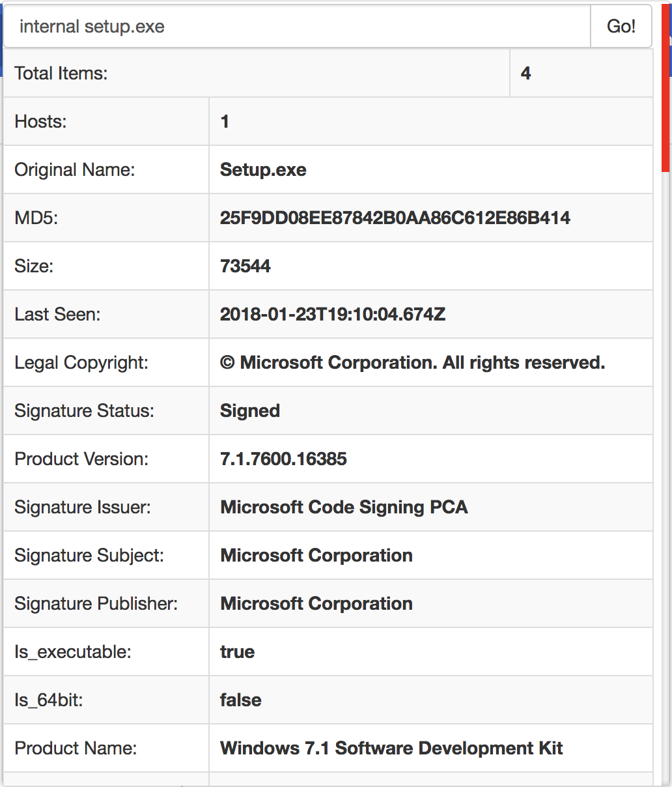
Task: Click the Total Items count 4
Action: pyautogui.click(x=526, y=73)
